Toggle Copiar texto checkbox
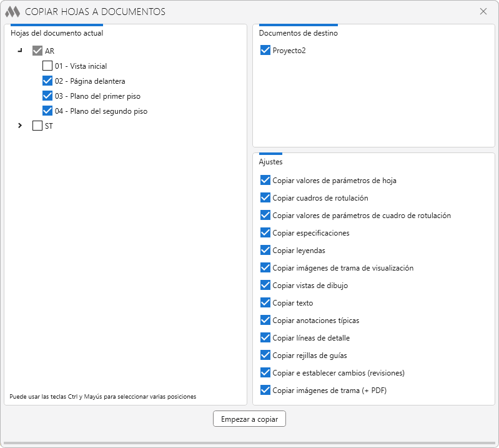 click(265, 303)
